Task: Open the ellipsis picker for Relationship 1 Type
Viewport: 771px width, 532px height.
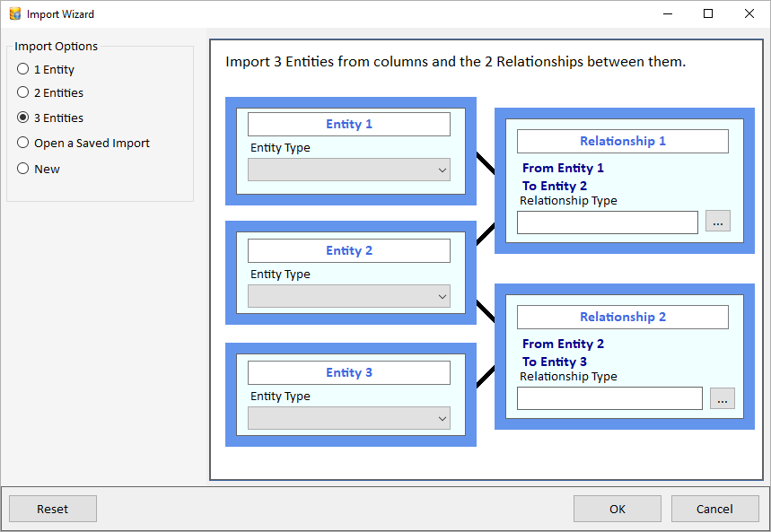Action: pyautogui.click(x=717, y=220)
